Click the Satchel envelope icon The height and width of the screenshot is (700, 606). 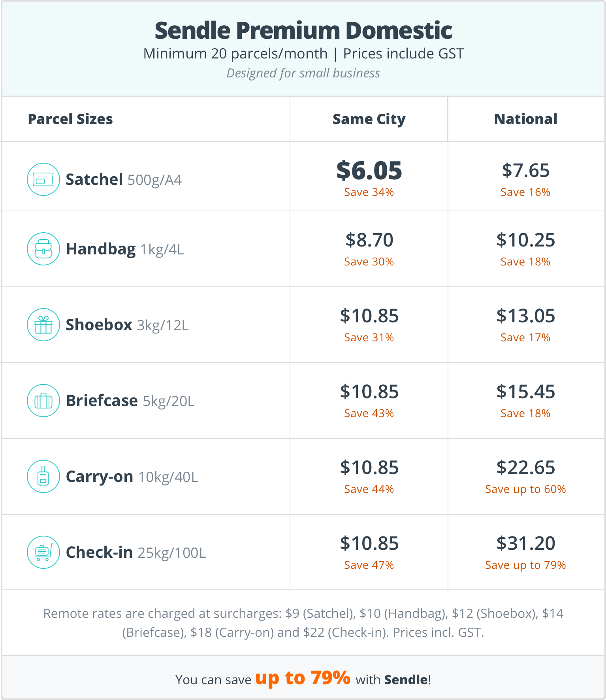point(43,179)
